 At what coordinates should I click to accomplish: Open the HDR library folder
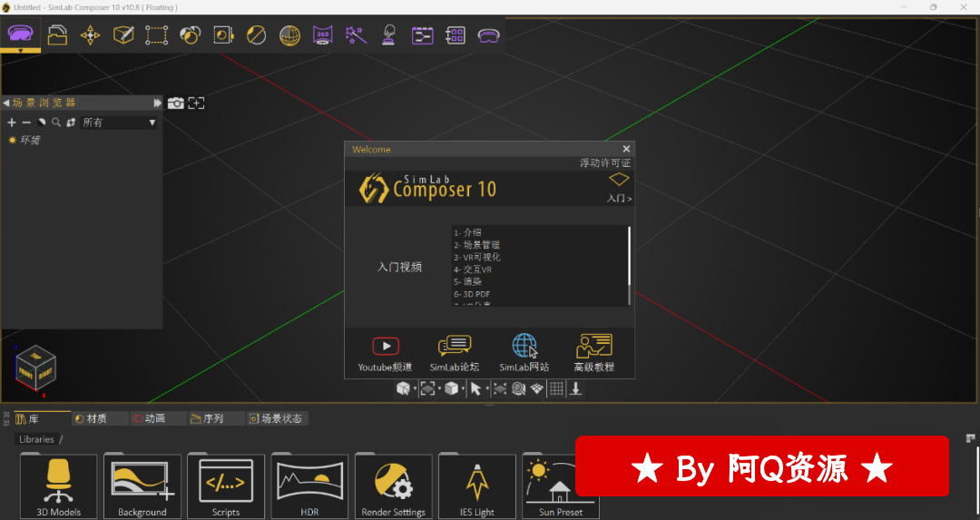tap(309, 486)
